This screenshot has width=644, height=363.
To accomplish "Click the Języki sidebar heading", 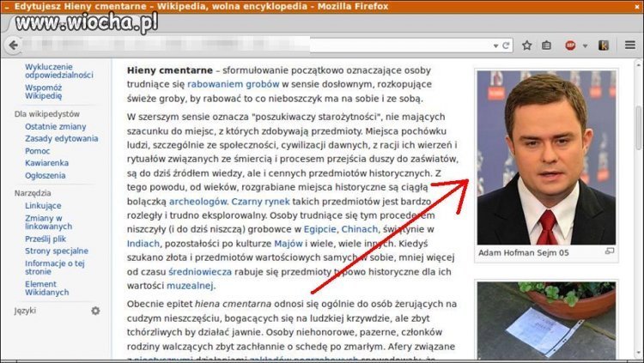I will pyautogui.click(x=25, y=311).
